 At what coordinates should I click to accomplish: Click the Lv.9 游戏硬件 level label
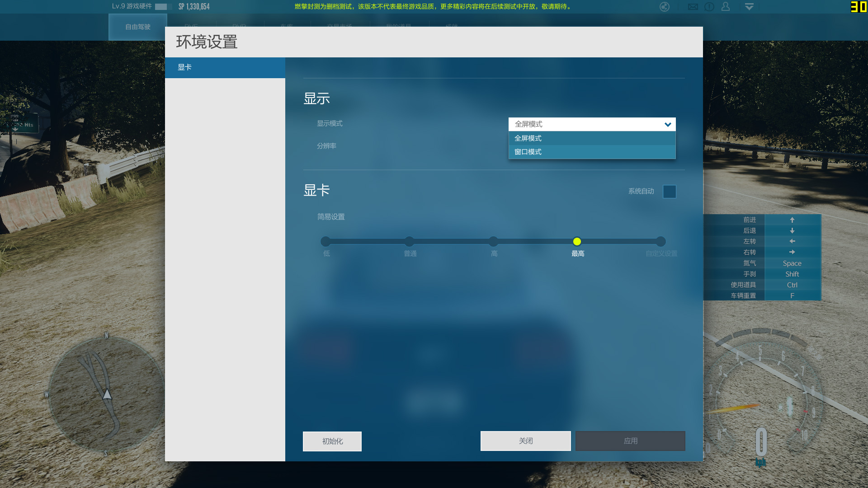click(132, 6)
